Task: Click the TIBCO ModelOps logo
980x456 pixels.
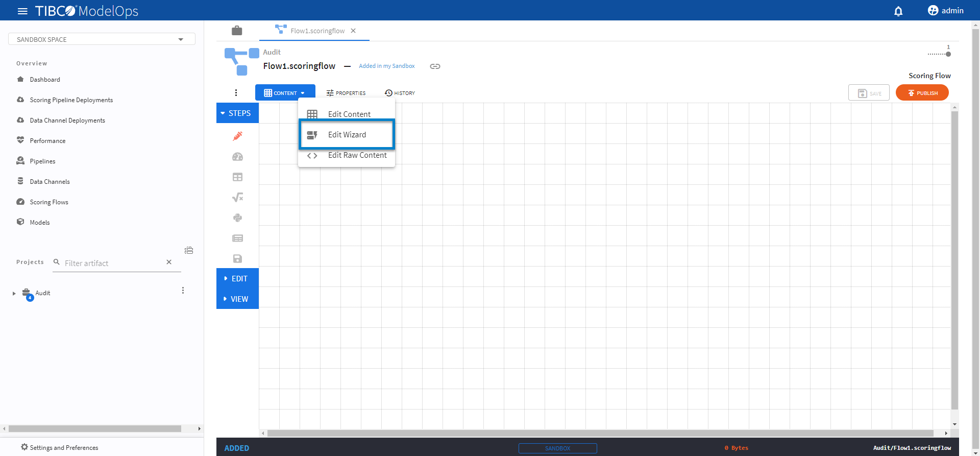Action: [87, 11]
